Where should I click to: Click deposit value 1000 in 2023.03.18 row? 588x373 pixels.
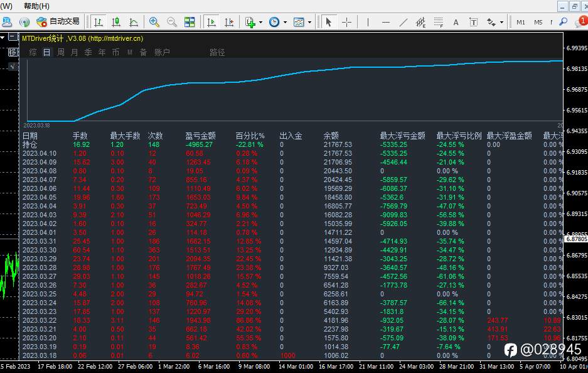287,355
